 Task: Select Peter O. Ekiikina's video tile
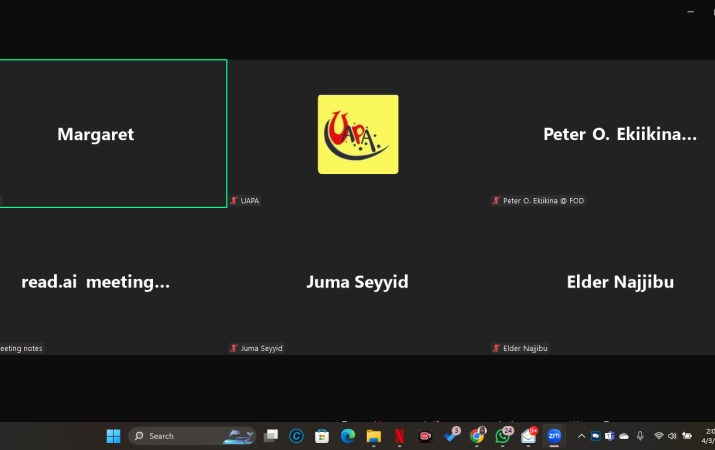[602, 134]
